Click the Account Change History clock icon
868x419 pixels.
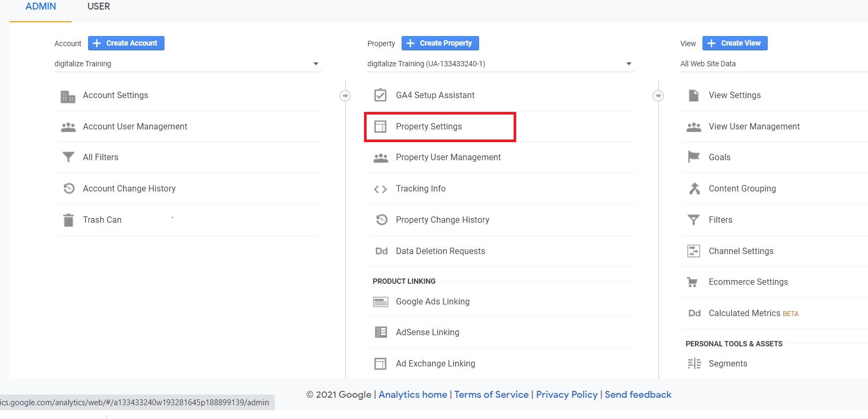(69, 188)
